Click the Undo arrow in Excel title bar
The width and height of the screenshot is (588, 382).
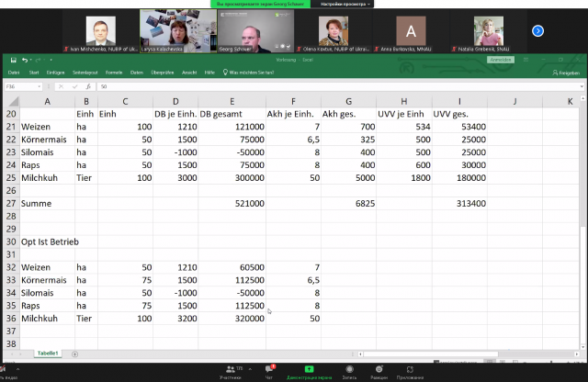[24, 60]
